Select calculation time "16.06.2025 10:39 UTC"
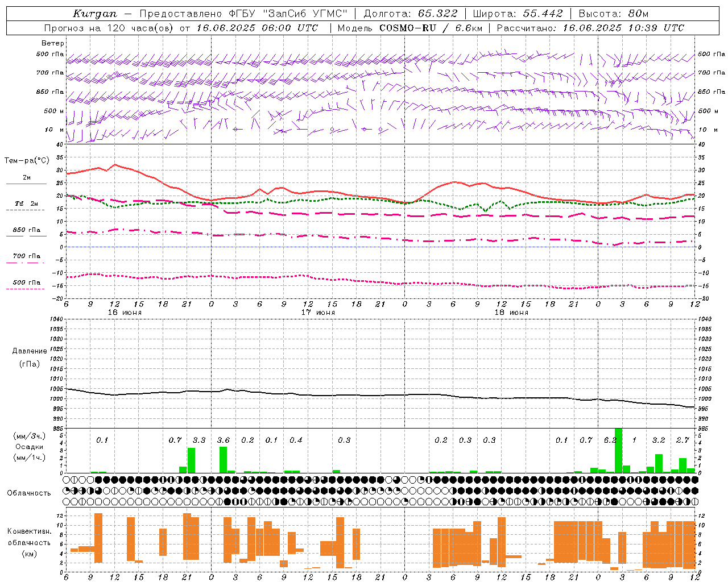The width and height of the screenshot is (728, 582). [x=623, y=28]
